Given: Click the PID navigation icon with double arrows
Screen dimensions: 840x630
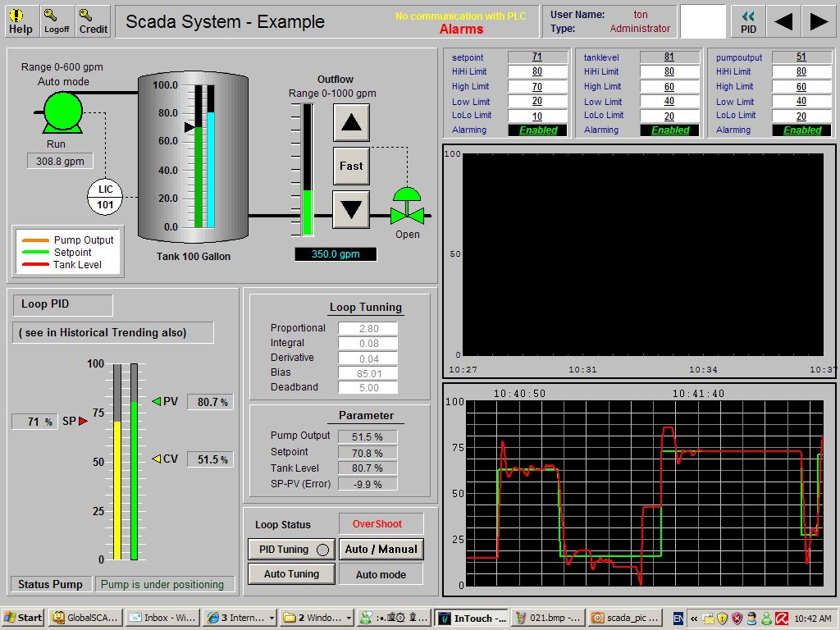Looking at the screenshot, I should point(747,21).
